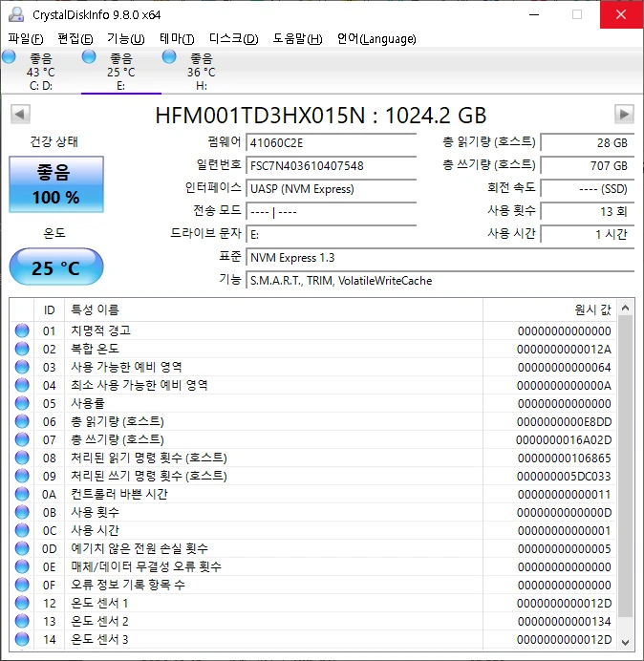The width and height of the screenshot is (644, 661).
Task: Click status icon of row 08 처리된 읽기 명령 횟수
Action: (22, 458)
